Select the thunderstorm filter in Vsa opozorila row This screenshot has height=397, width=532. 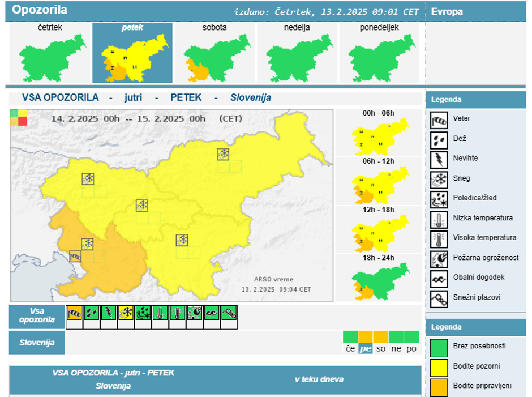[x=109, y=313]
